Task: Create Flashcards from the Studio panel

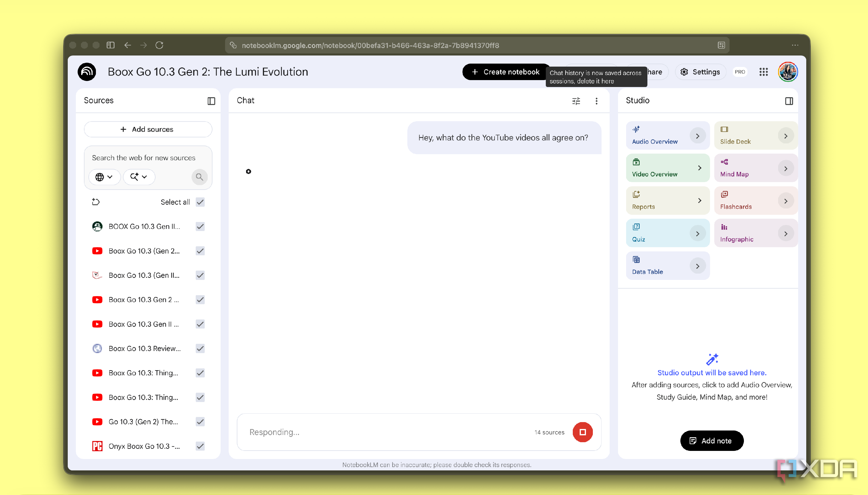Action: coord(756,201)
